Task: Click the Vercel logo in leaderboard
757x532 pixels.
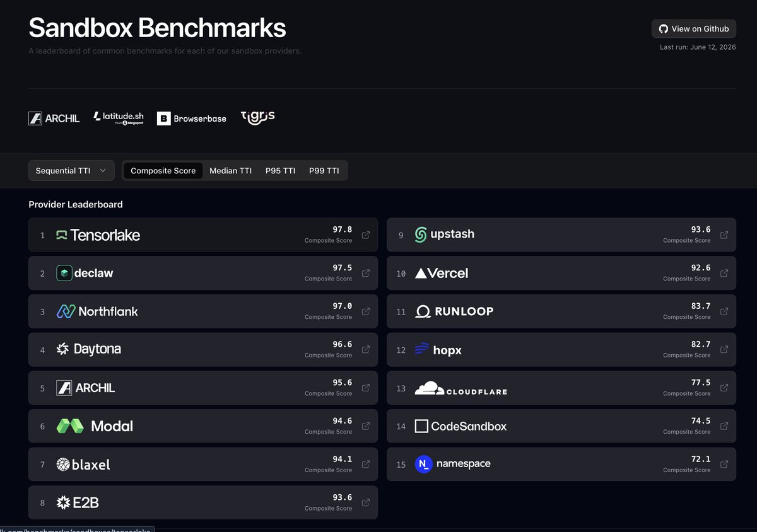Action: 442,274
